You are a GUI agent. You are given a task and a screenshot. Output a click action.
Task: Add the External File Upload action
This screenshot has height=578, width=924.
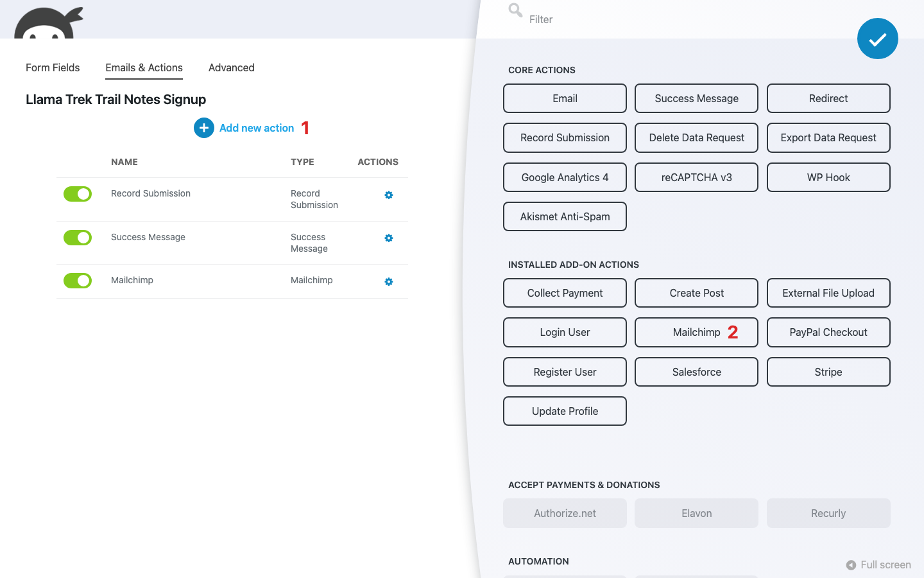coord(828,293)
